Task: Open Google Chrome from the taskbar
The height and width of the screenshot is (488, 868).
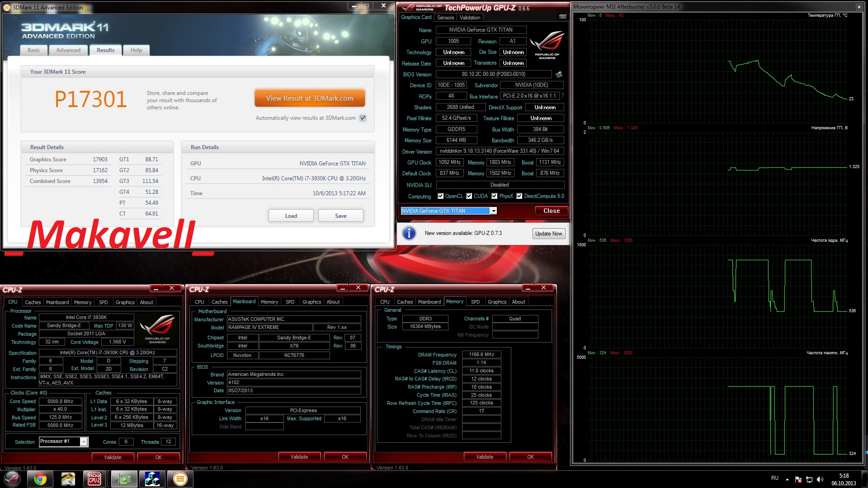Action: 40,479
